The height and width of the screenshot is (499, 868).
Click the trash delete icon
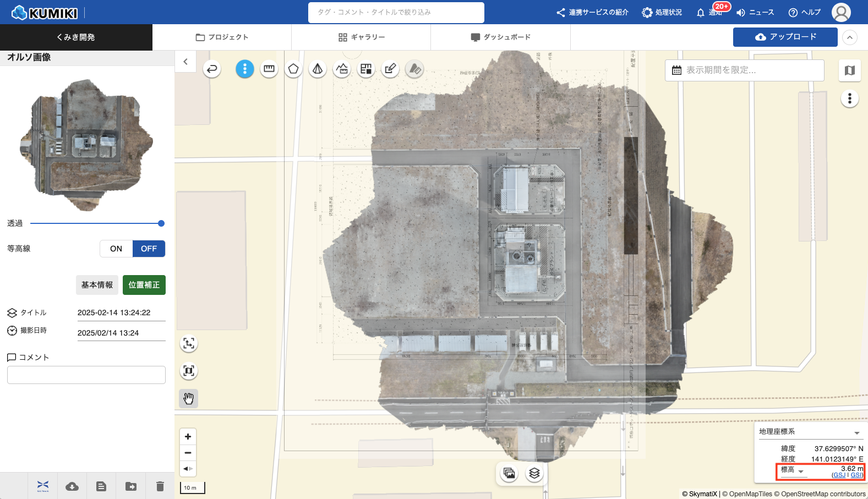click(x=160, y=486)
